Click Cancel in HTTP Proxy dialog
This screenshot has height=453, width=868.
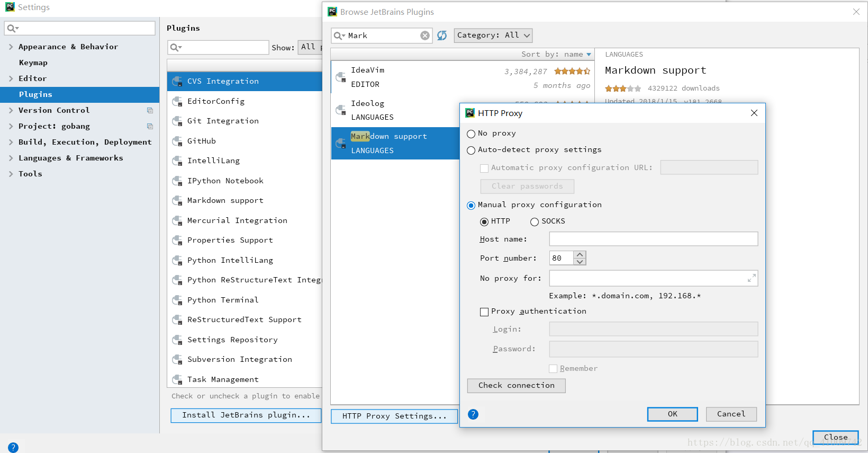(731, 414)
